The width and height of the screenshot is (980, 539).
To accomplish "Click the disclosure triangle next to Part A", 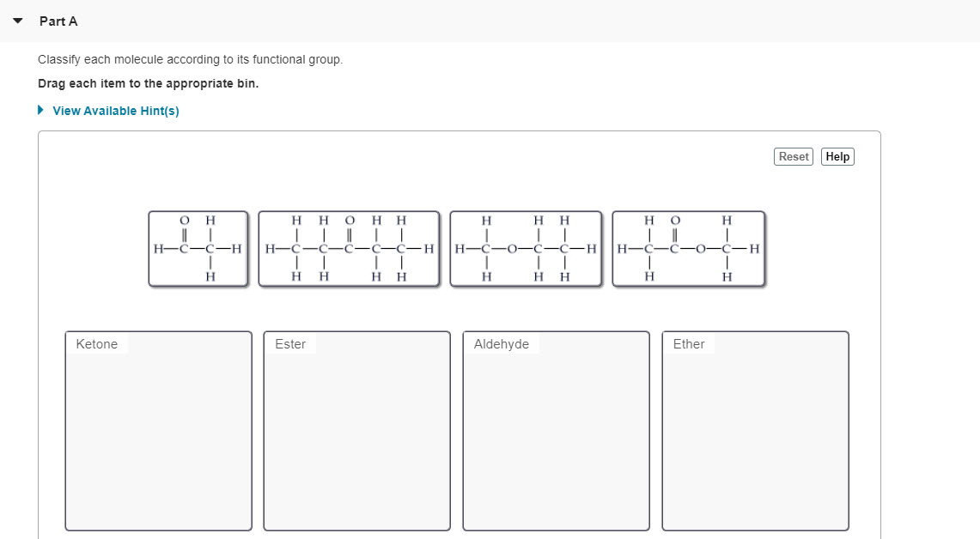I will point(17,21).
